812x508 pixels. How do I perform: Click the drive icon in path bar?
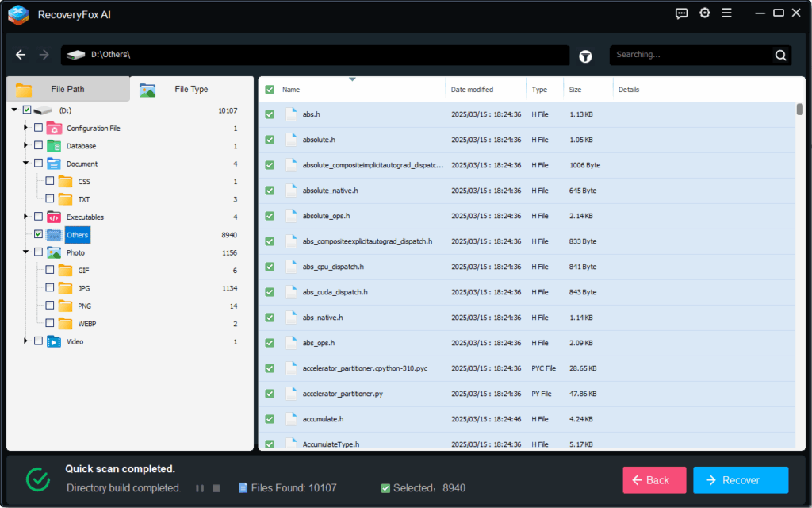pyautogui.click(x=75, y=55)
